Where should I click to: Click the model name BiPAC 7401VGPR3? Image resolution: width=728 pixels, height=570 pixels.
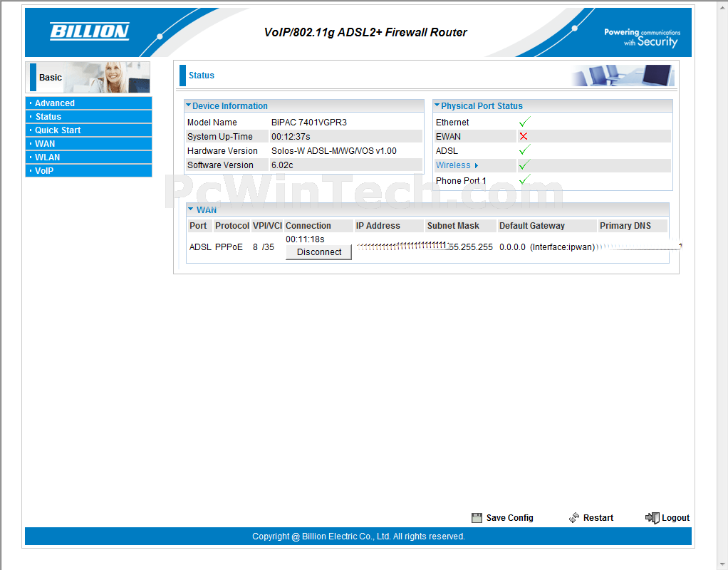click(x=309, y=122)
